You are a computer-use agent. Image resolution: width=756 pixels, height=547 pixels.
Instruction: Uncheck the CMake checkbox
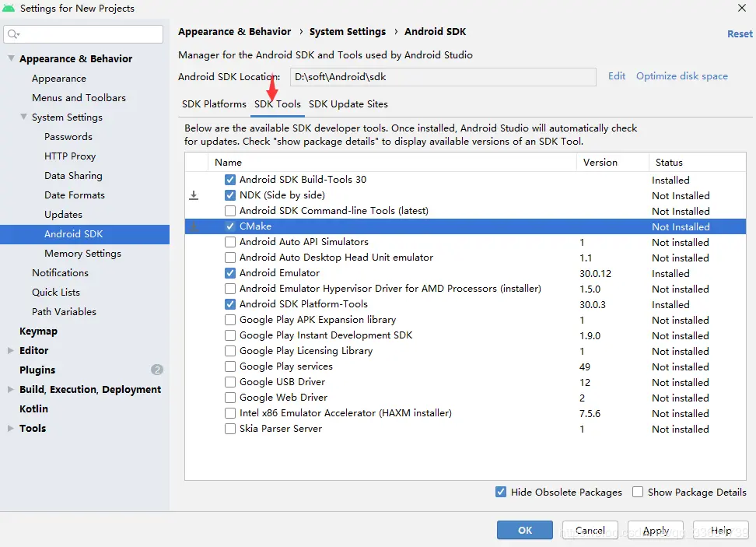click(x=230, y=226)
